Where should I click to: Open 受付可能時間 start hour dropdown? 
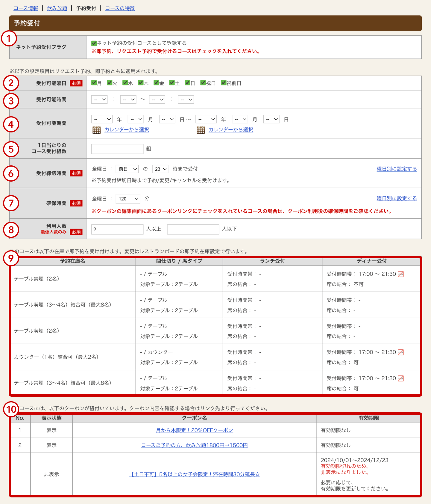tap(99, 99)
